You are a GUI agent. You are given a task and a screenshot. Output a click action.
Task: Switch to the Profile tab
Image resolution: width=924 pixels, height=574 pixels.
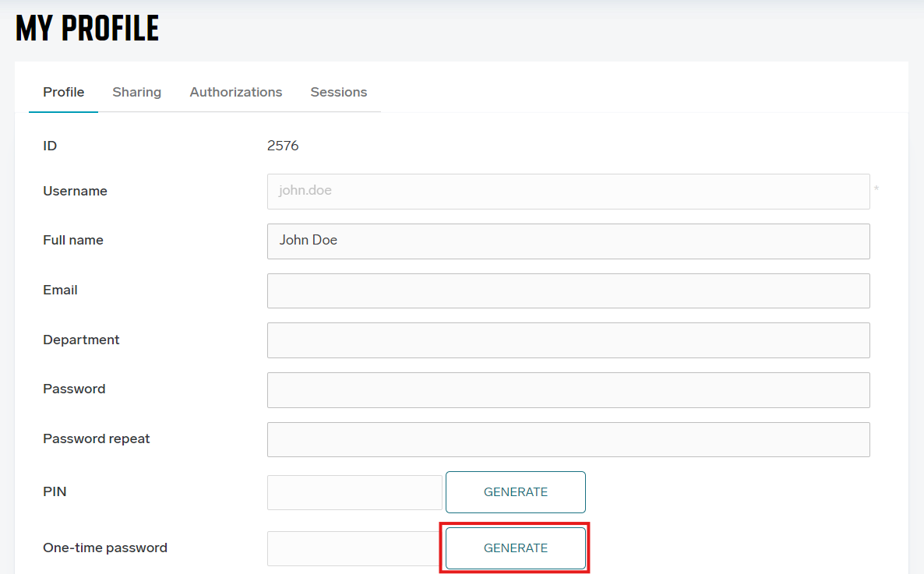pos(63,92)
